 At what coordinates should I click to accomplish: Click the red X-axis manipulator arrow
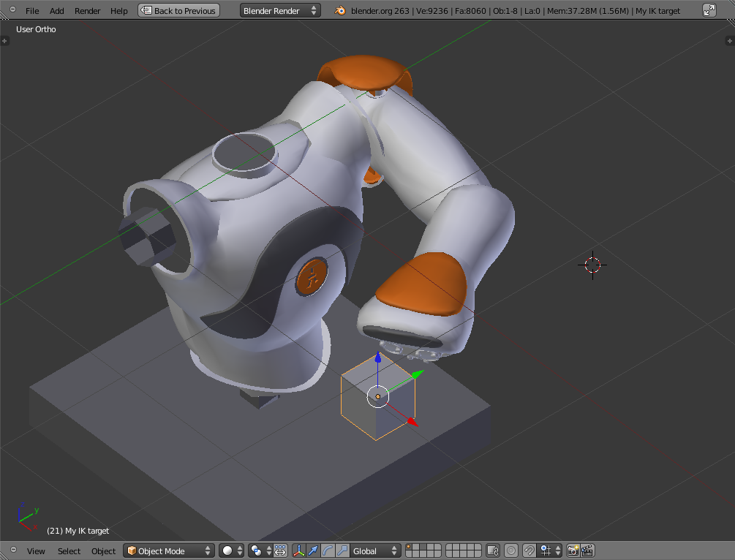[412, 422]
